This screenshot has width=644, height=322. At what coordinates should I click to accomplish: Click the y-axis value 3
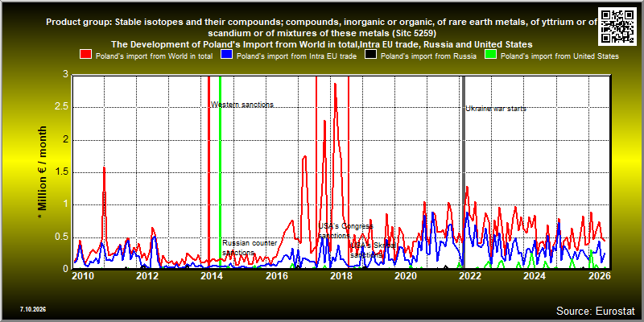click(x=66, y=75)
